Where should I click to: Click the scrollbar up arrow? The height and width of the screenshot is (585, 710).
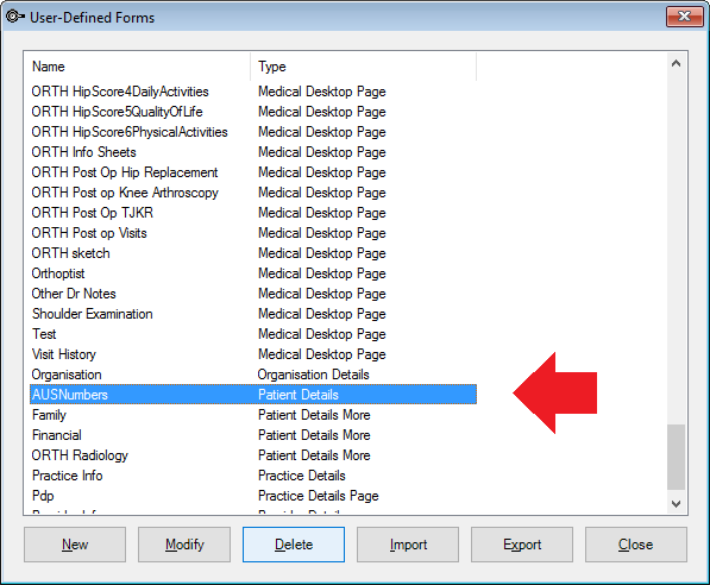(x=676, y=63)
